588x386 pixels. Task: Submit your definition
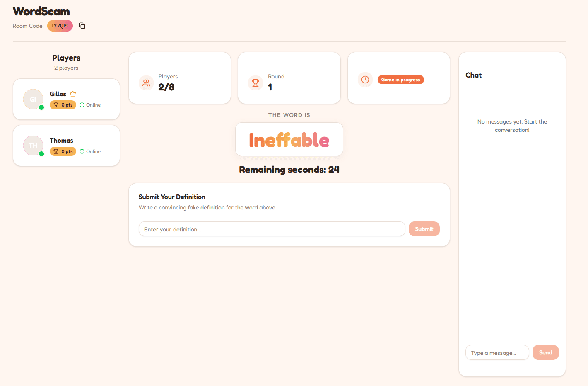coord(424,229)
